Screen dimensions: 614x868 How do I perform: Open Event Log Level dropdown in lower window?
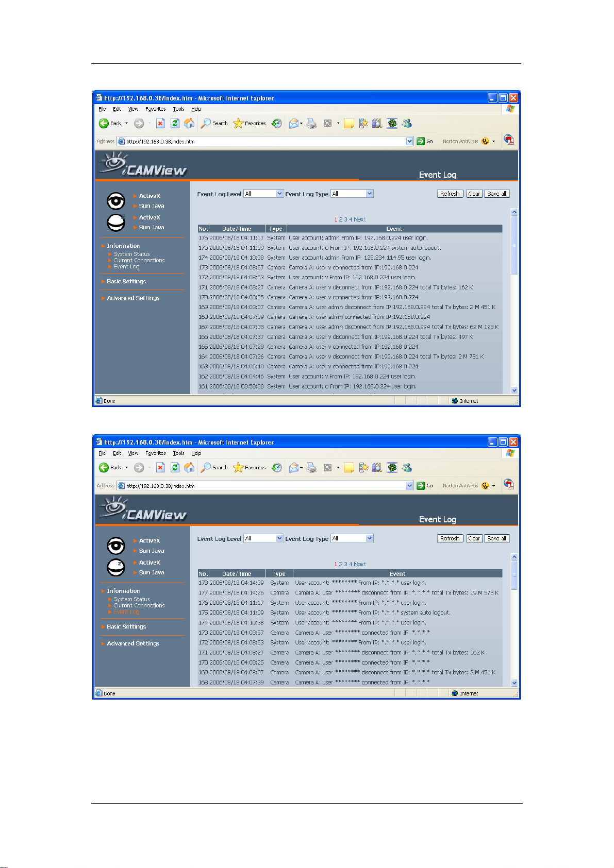click(263, 538)
